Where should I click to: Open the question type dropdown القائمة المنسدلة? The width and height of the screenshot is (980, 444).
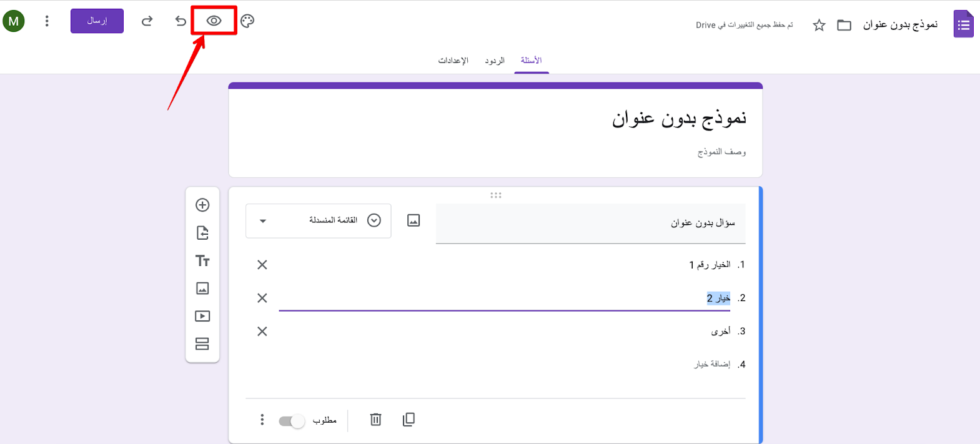pyautogui.click(x=319, y=220)
